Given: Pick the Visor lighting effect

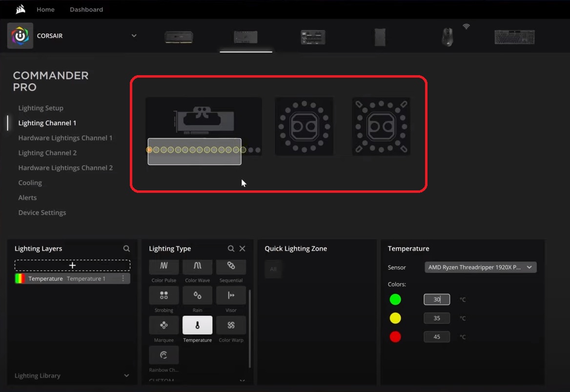Looking at the screenshot, I should (231, 295).
